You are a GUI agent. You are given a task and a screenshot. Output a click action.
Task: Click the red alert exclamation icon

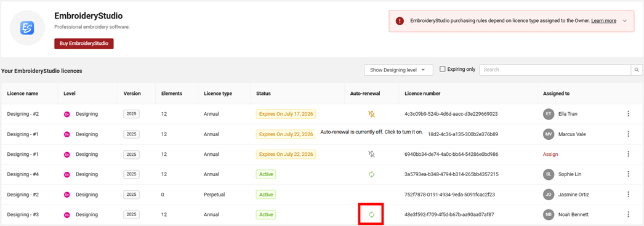(x=400, y=21)
